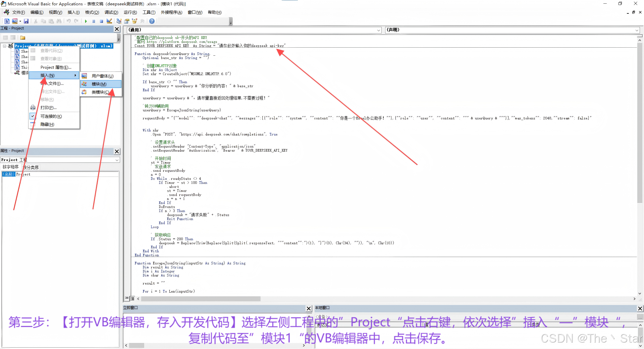Choose 类模块(C) from the insert submenu
This screenshot has height=349, width=644.
[101, 92]
